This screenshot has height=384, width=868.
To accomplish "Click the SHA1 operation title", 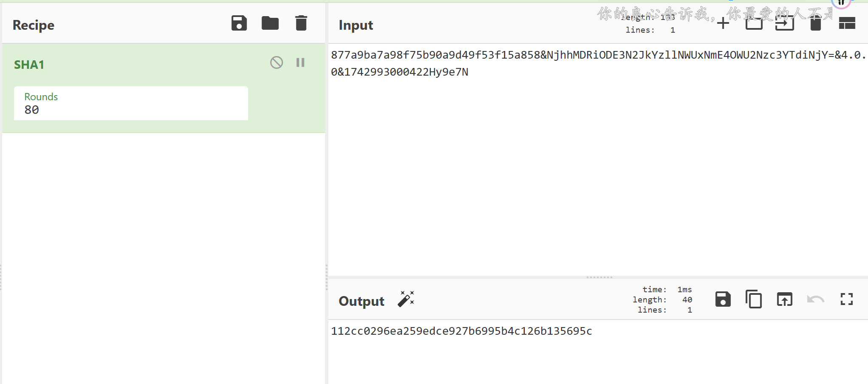I will pyautogui.click(x=29, y=65).
